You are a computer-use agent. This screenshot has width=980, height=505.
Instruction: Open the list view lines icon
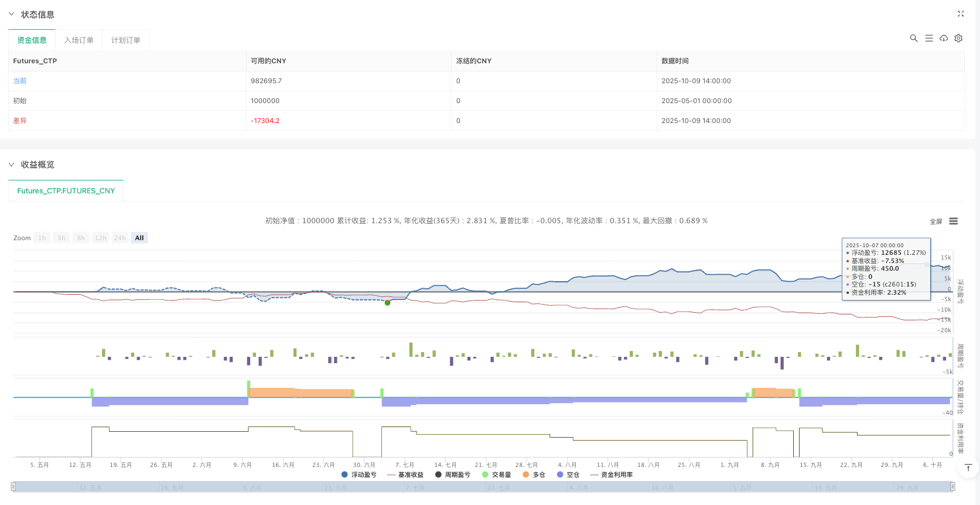(x=929, y=38)
